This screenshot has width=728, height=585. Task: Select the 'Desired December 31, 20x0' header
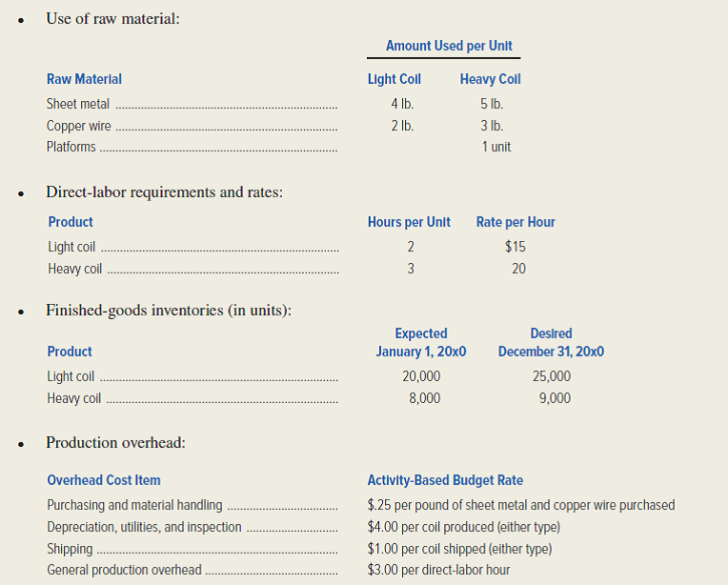pyautogui.click(x=551, y=342)
